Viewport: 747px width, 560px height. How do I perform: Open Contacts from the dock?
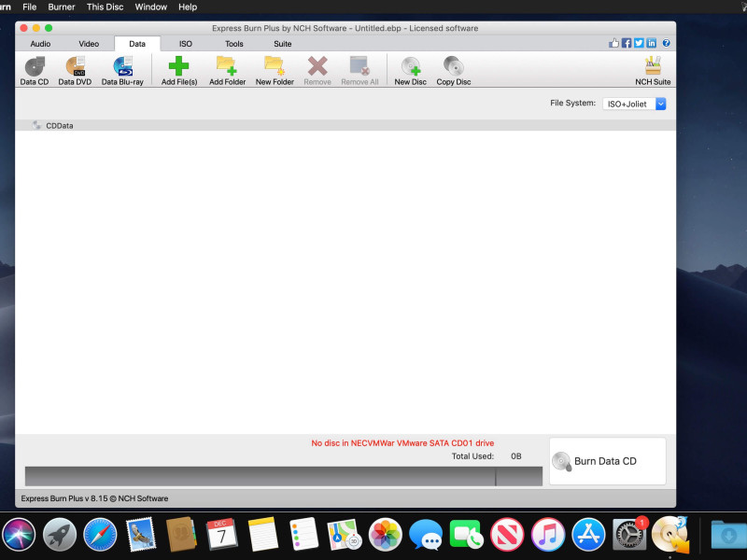[x=181, y=535]
